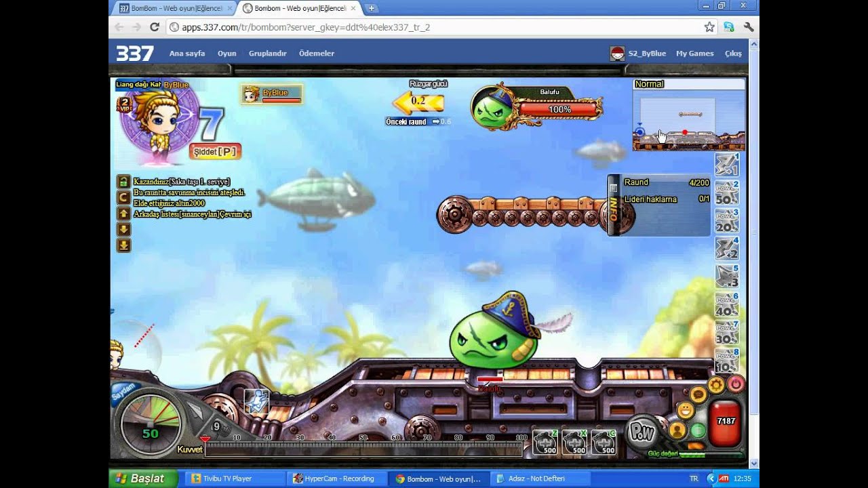The width and height of the screenshot is (868, 488).
Task: Select the 40% power skill in slot 6
Action: click(x=727, y=304)
